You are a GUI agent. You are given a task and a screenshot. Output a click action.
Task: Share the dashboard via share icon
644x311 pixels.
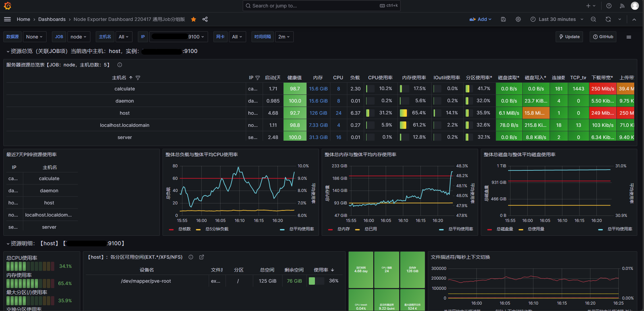pyautogui.click(x=205, y=19)
